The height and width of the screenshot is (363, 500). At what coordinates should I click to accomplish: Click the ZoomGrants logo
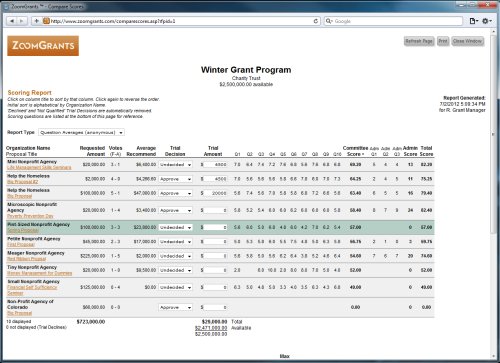pyautogui.click(x=43, y=46)
